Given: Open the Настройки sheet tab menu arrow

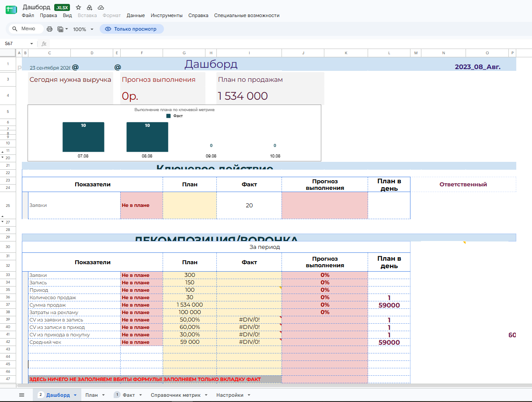Looking at the screenshot, I should (x=249, y=395).
